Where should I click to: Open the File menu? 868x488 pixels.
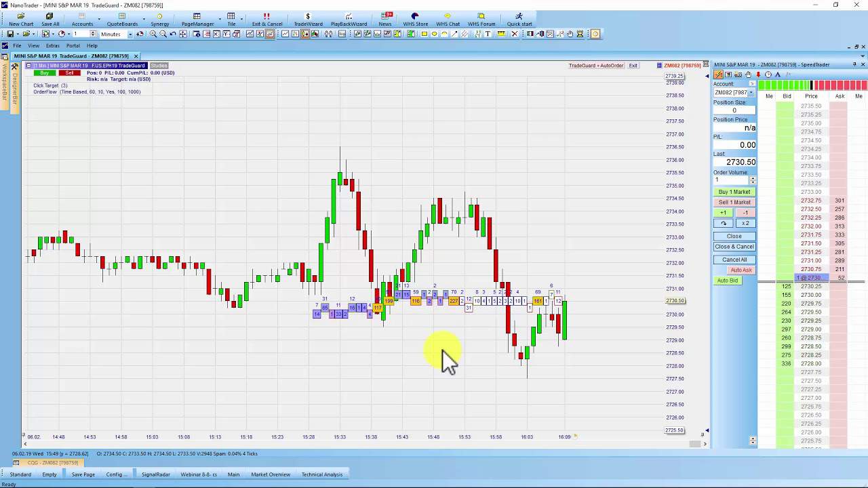click(17, 45)
